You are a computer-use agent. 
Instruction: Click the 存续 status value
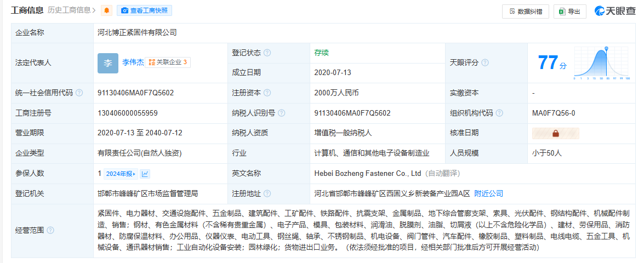pyautogui.click(x=322, y=53)
